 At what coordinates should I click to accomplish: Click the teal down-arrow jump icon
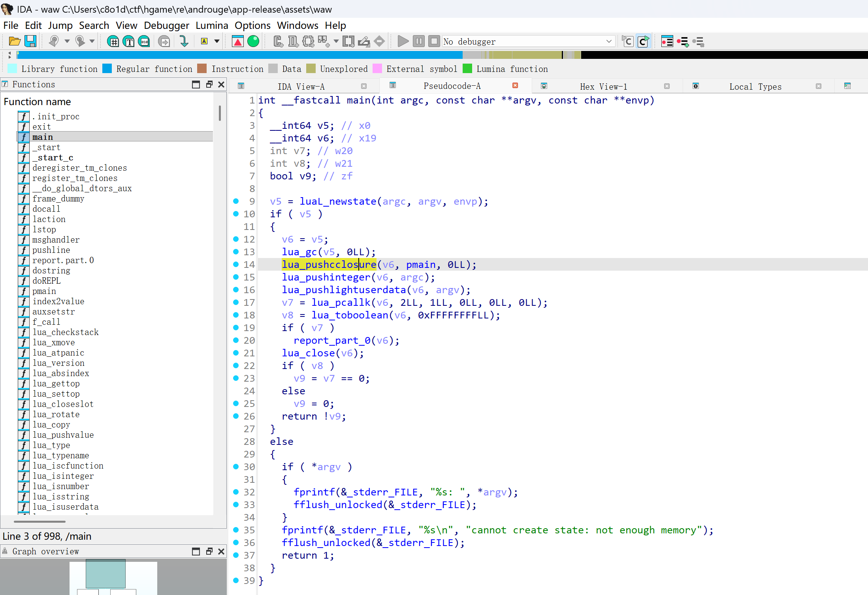184,41
